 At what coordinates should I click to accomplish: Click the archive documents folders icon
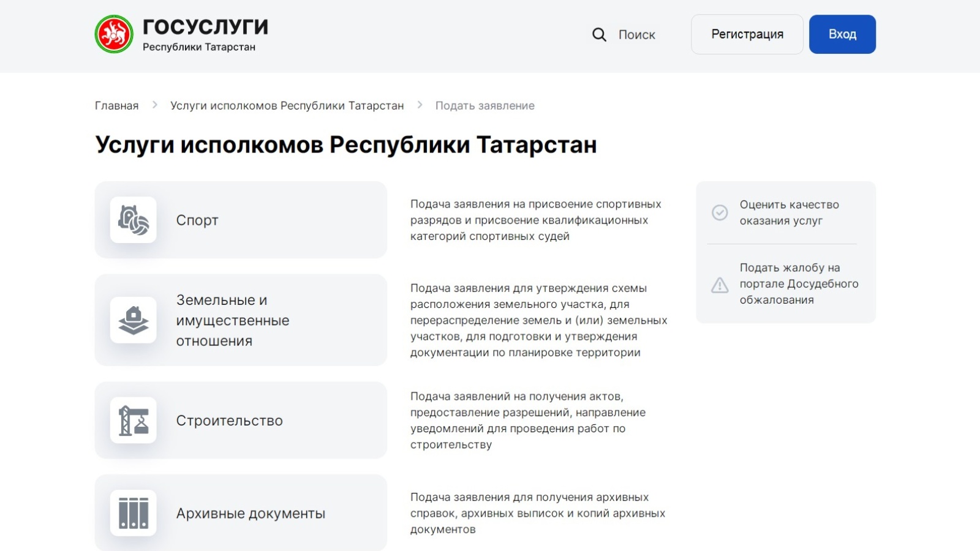coord(134,513)
